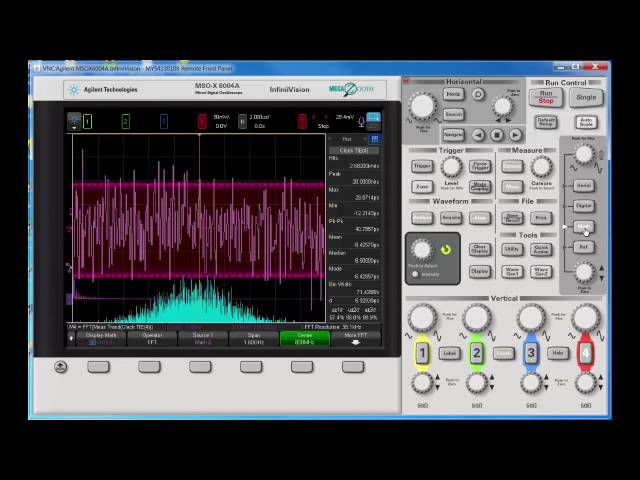Toggle channel 2 green button
The height and width of the screenshot is (480, 640).
click(x=476, y=353)
